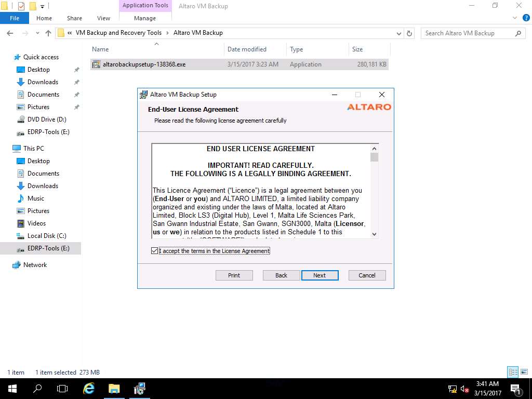Open the Manage ribbon tab
The width and height of the screenshot is (532, 399).
(x=145, y=18)
